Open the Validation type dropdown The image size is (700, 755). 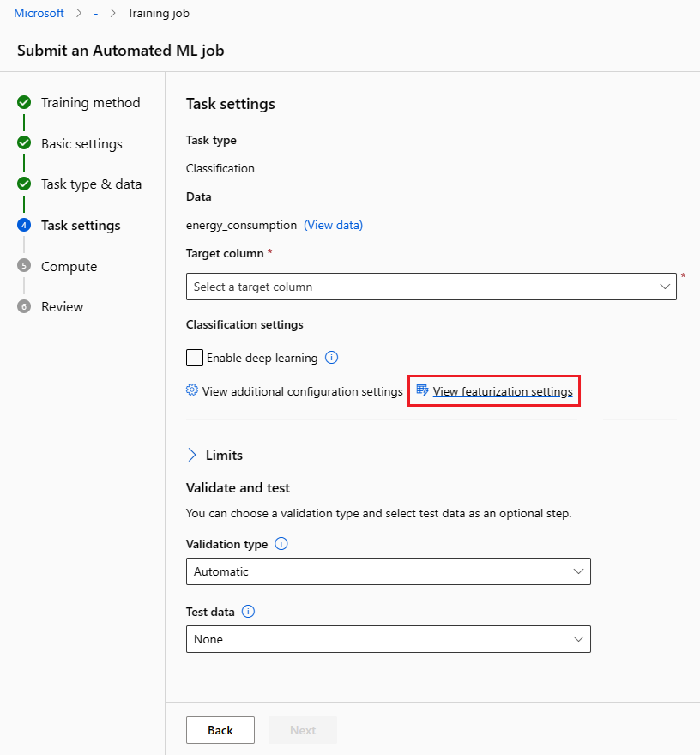pyautogui.click(x=388, y=571)
